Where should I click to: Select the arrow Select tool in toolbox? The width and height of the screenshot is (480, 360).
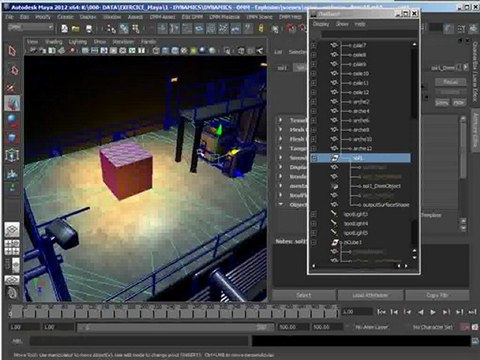click(x=12, y=51)
